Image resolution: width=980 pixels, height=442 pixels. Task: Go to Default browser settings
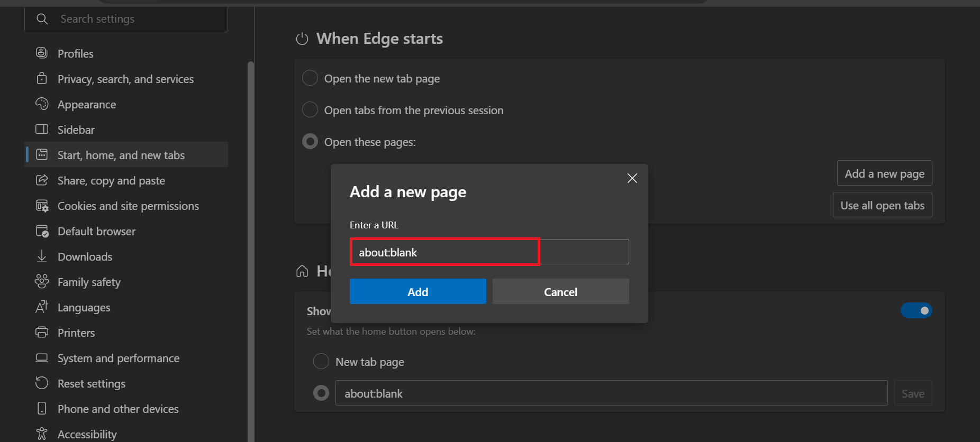(x=126, y=231)
